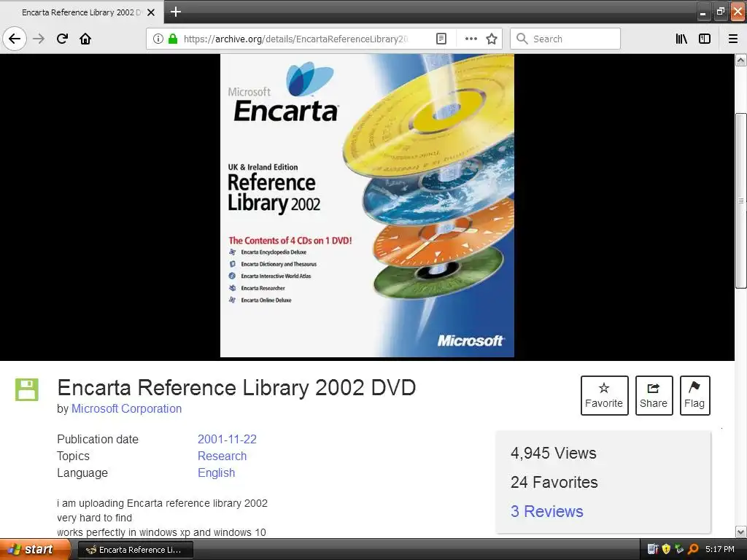Click the page scrollbar up arrow
The image size is (747, 560).
point(741,60)
